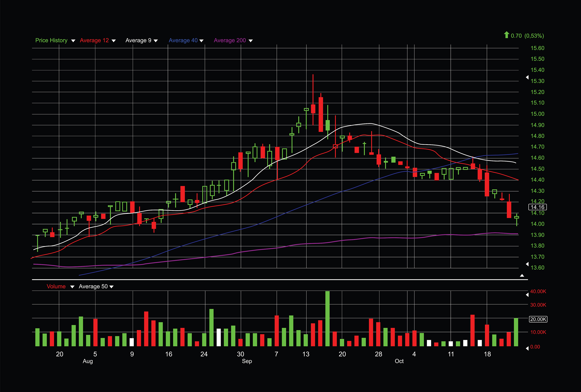Click the 20.00K volume level tag

point(538,319)
